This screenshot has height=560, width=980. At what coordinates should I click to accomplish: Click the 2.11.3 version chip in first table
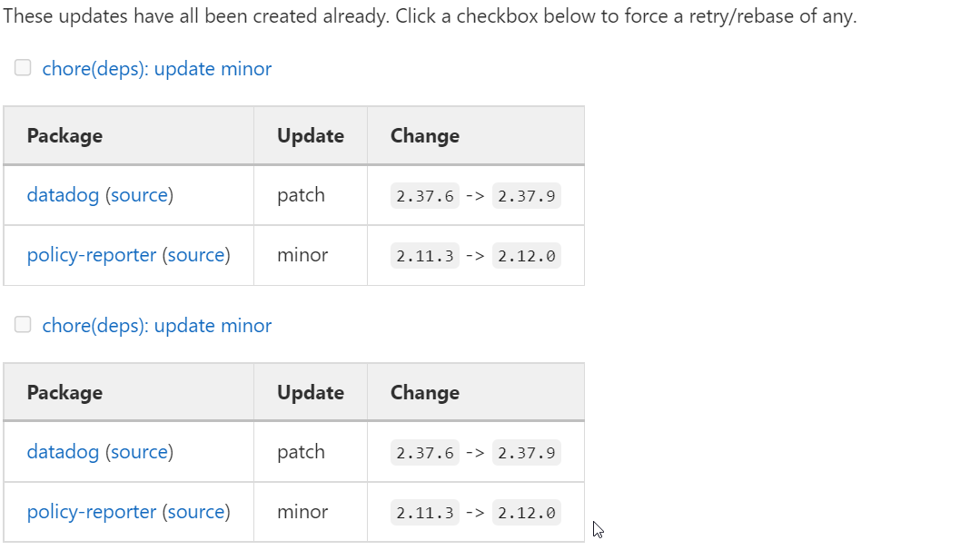click(x=424, y=255)
